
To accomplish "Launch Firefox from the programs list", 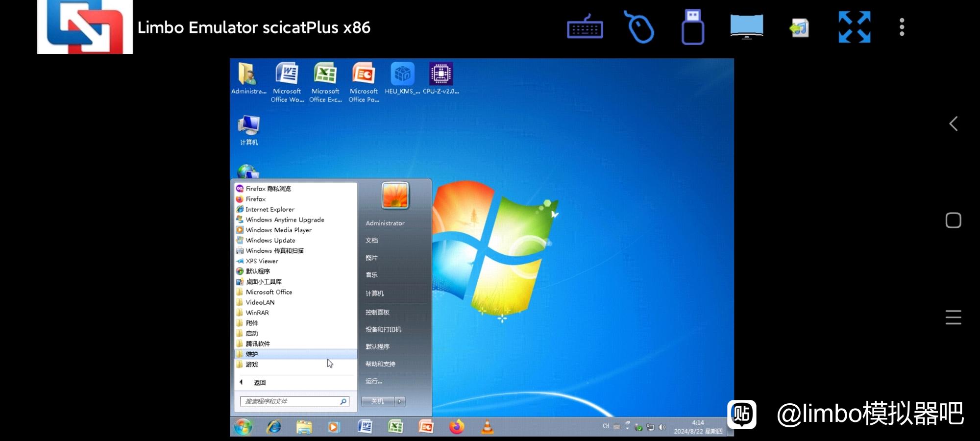I will pyautogui.click(x=295, y=199).
